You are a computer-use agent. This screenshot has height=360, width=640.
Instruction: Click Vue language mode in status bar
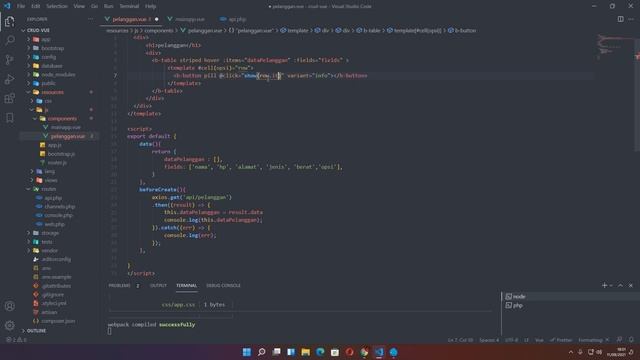(x=539, y=340)
